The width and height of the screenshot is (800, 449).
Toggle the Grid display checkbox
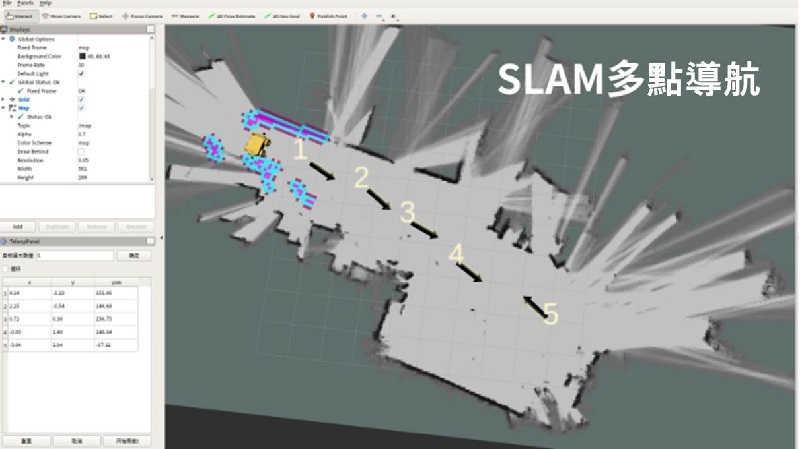point(81,99)
